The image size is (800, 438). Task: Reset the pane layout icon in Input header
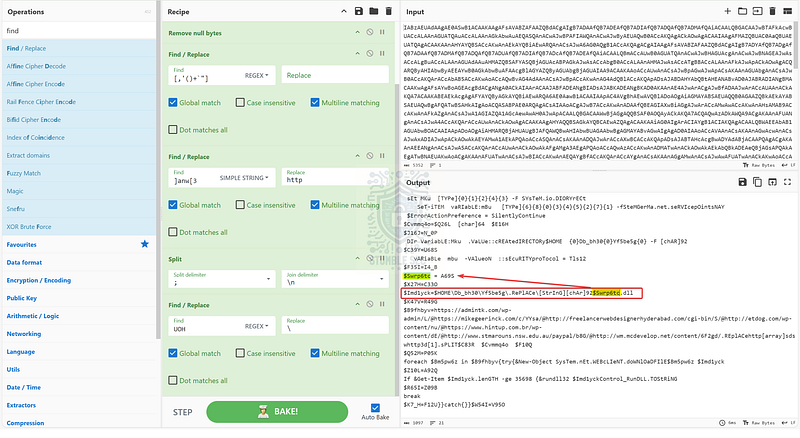[787, 11]
